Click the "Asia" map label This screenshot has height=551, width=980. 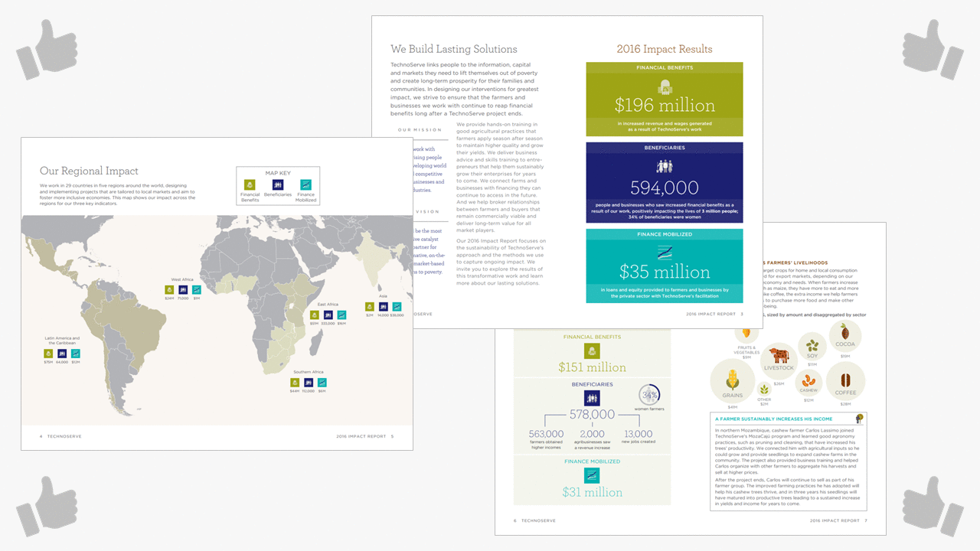[383, 296]
